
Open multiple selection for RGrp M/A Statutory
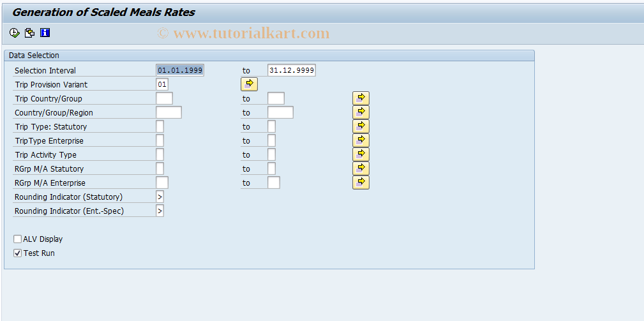(x=361, y=168)
